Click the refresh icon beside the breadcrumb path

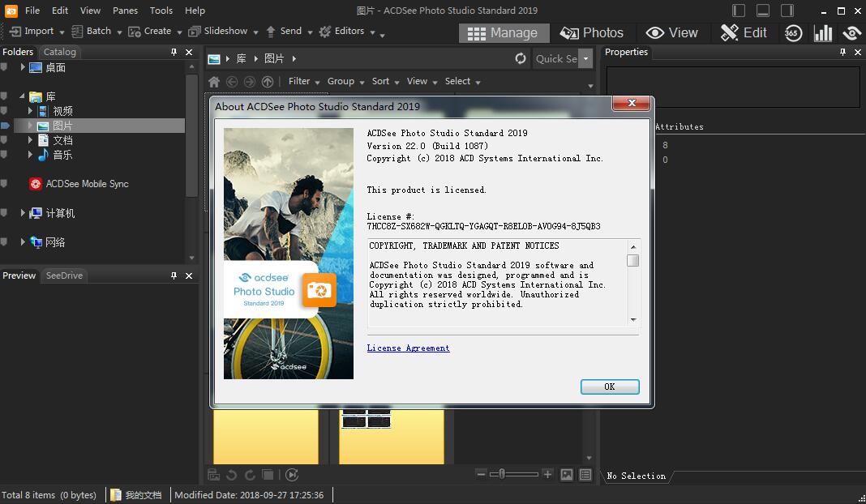(x=520, y=58)
